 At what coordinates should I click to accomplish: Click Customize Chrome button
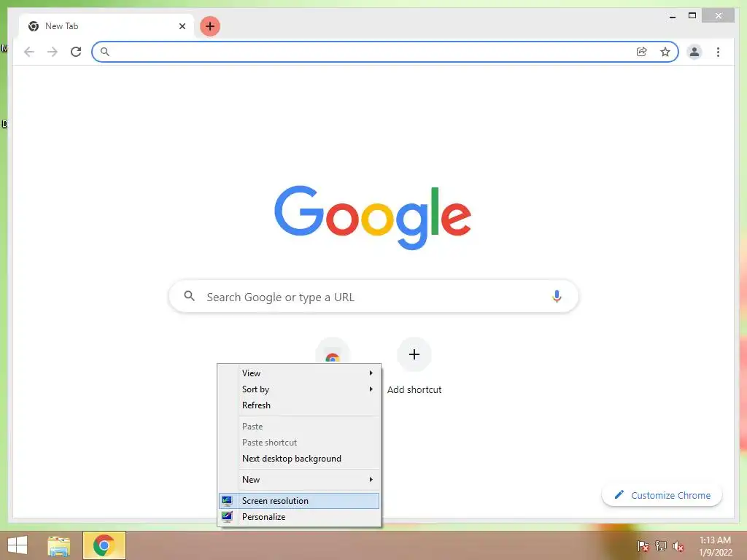tap(662, 495)
